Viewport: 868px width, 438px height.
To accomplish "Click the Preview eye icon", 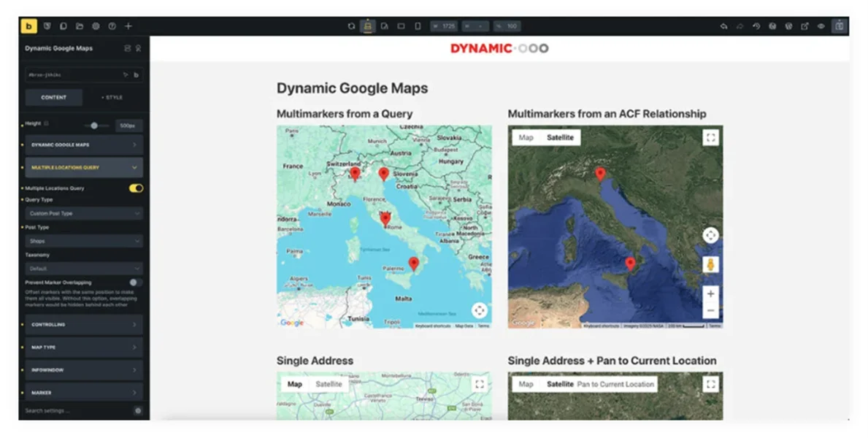I will pyautogui.click(x=821, y=26).
